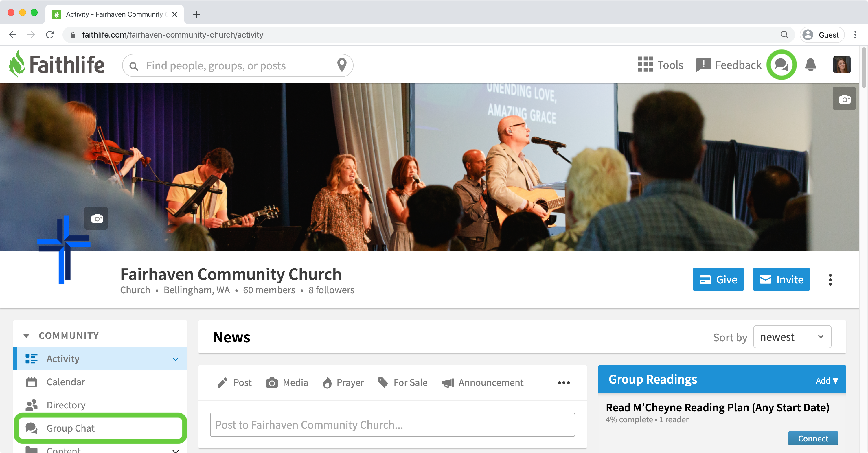Open the Add dropdown in Group Readings
The height and width of the screenshot is (453, 868).
pos(827,381)
